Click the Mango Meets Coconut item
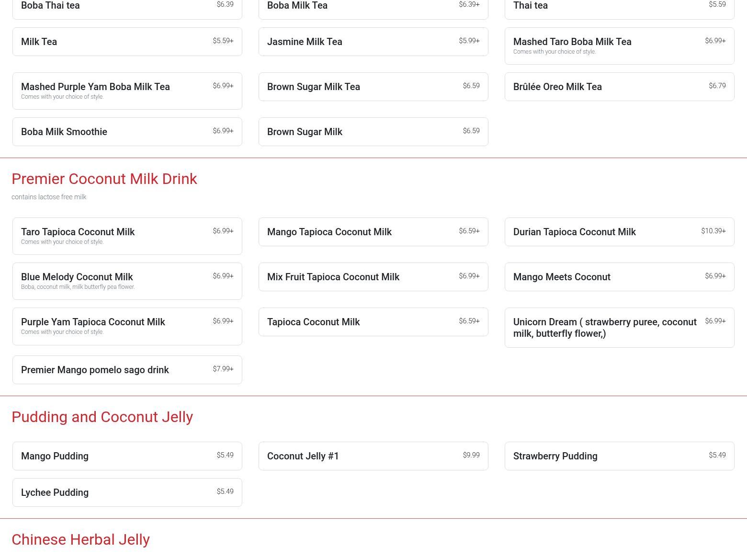Screen dimensions: 747x560 pyautogui.click(x=619, y=277)
